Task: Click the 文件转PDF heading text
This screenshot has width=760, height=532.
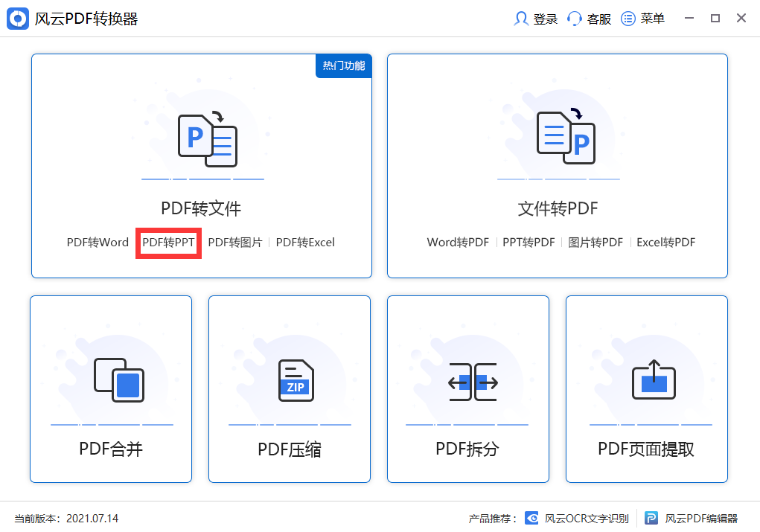Action: 558,208
